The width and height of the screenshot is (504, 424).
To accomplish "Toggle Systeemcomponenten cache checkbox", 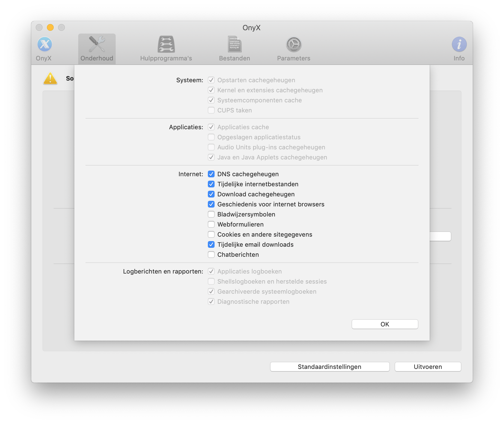I will (x=211, y=100).
